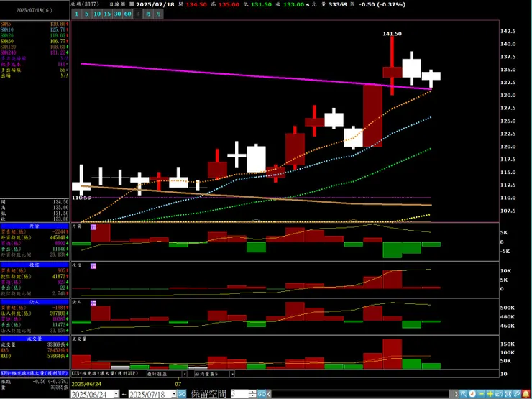Click the scrollbar right arrow
This screenshot has width=532, height=399.
457,394
